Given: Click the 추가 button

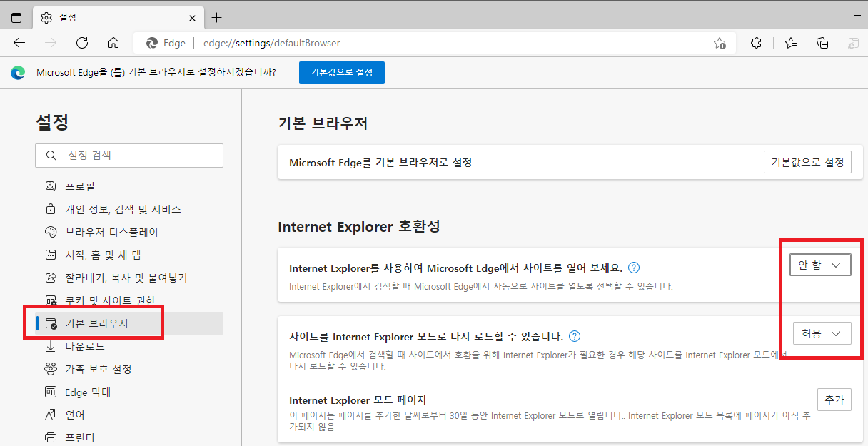Looking at the screenshot, I should coord(834,400).
